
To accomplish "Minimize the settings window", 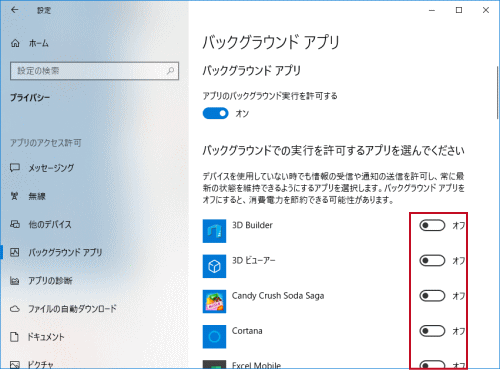I will click(432, 10).
